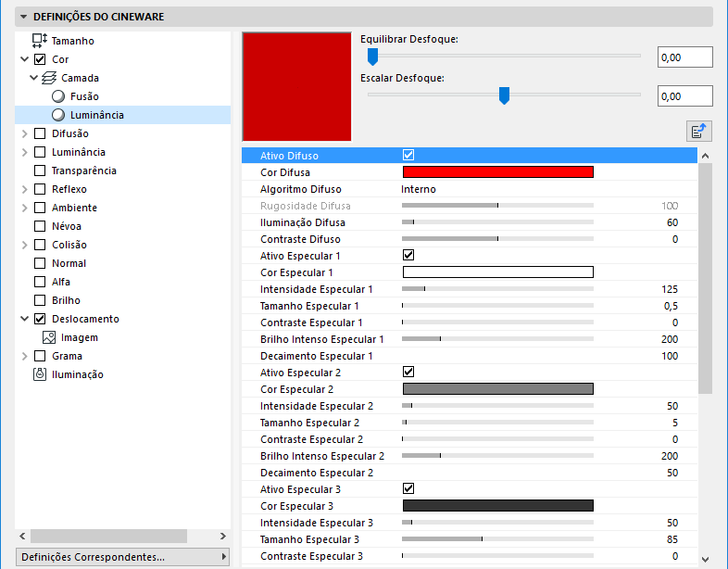Click the Escalar Desfoque slider handle

click(x=504, y=95)
